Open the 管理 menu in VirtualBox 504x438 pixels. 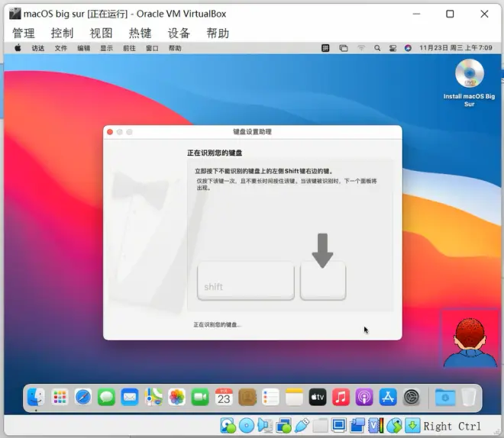pos(24,33)
